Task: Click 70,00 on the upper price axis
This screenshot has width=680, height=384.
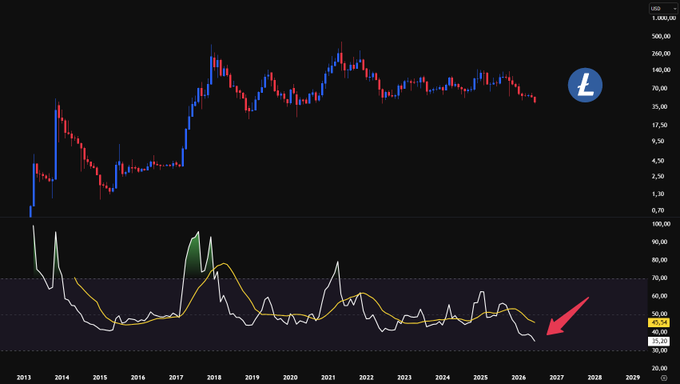Action: pos(660,88)
